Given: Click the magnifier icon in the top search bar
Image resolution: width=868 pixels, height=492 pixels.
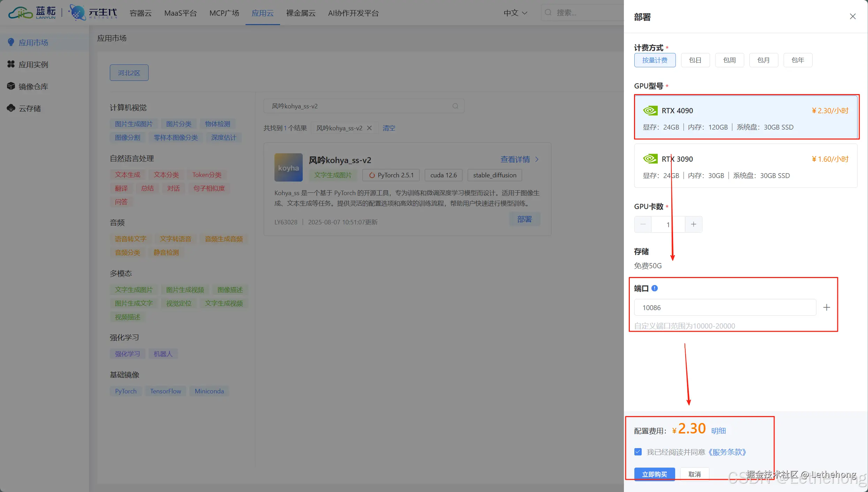Looking at the screenshot, I should (x=549, y=13).
